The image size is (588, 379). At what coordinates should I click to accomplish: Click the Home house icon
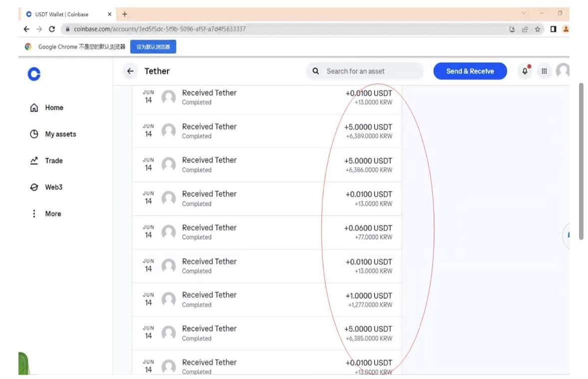(34, 108)
